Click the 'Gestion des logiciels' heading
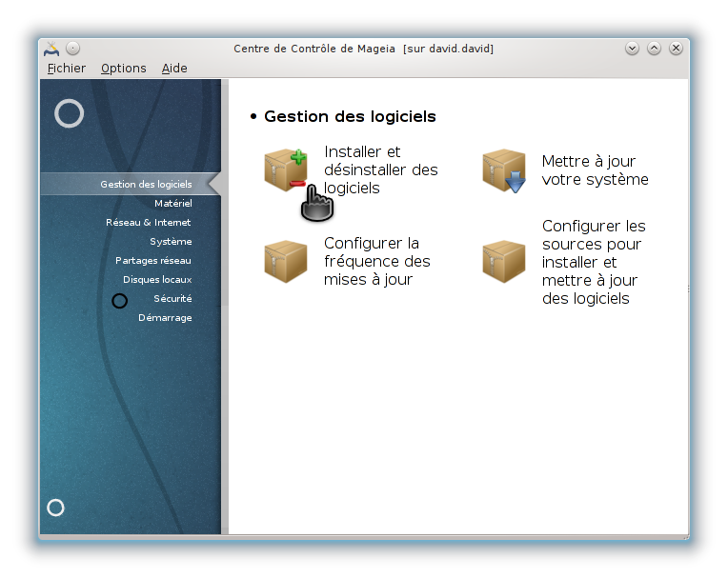728x578 pixels. pyautogui.click(x=350, y=116)
